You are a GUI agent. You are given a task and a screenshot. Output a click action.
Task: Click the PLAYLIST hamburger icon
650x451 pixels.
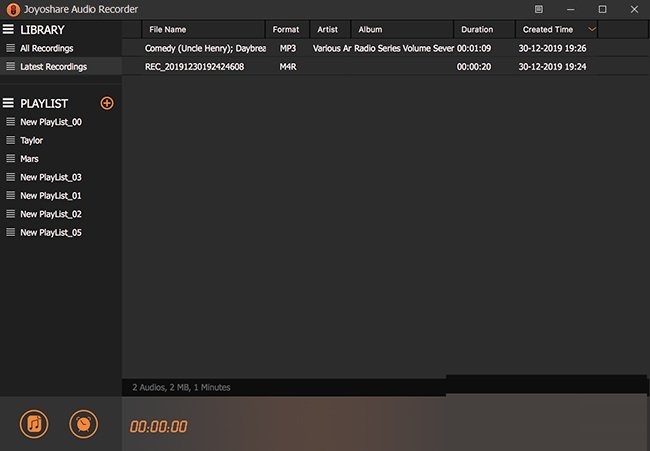pyautogui.click(x=9, y=103)
